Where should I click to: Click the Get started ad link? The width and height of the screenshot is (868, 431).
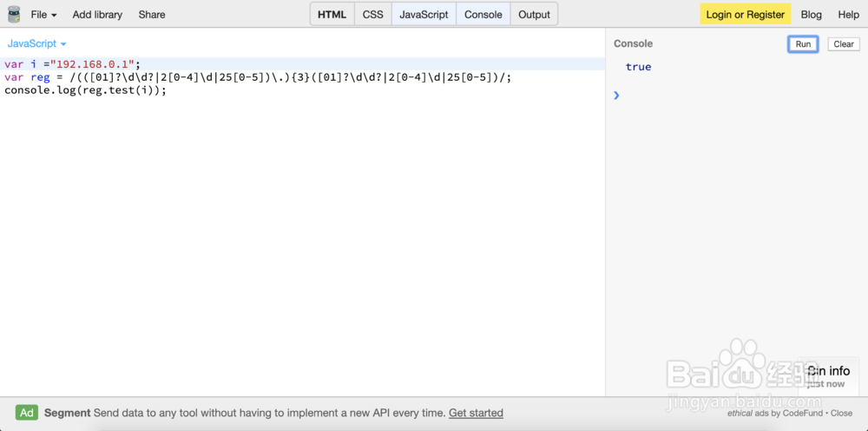(x=476, y=413)
